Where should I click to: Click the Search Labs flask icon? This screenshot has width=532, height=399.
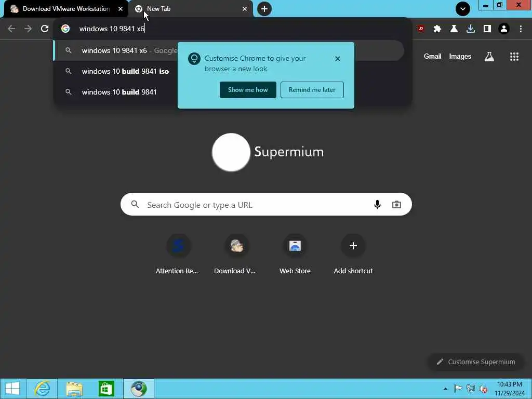pyautogui.click(x=489, y=57)
